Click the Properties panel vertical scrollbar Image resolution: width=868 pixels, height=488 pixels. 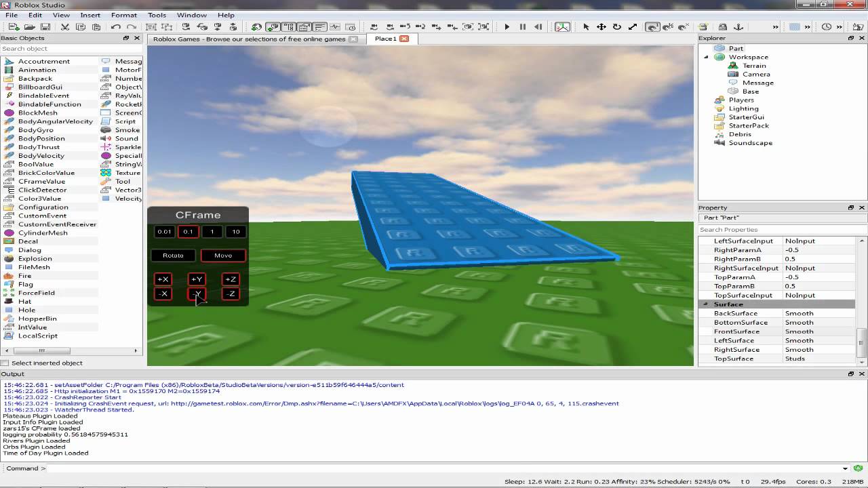(863, 342)
